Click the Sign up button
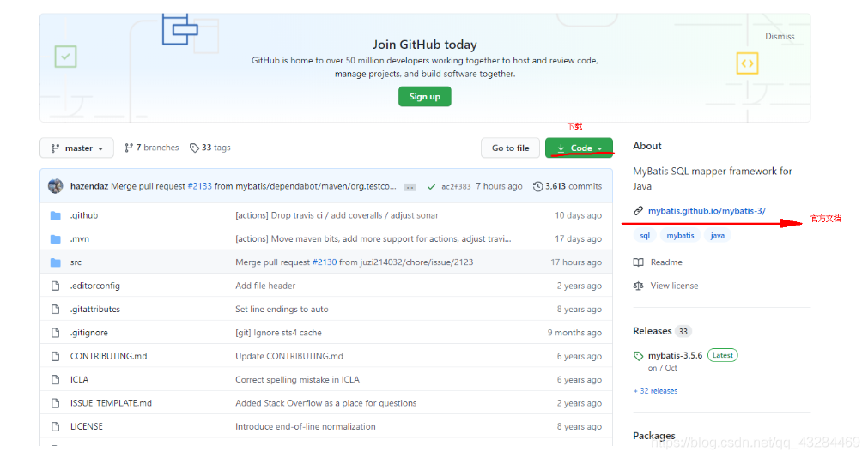Image resolution: width=868 pixels, height=458 pixels. (425, 96)
